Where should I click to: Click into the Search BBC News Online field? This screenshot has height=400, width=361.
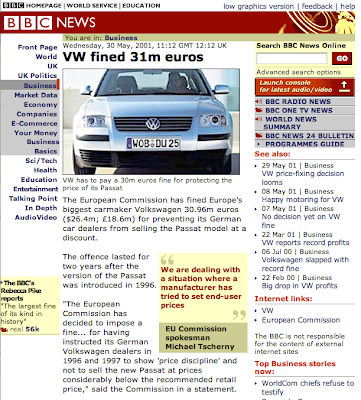(292, 59)
